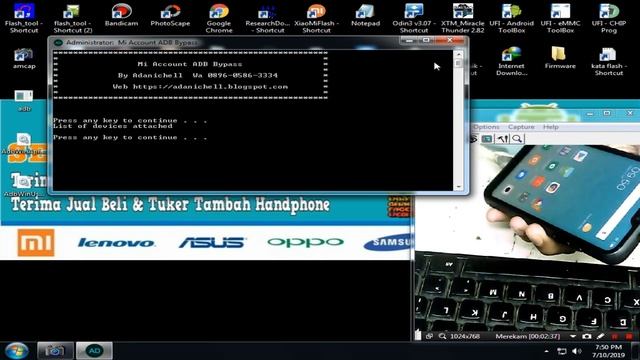640x360 pixels.
Task: Click the scroll down arrow in console window
Action: (x=458, y=187)
